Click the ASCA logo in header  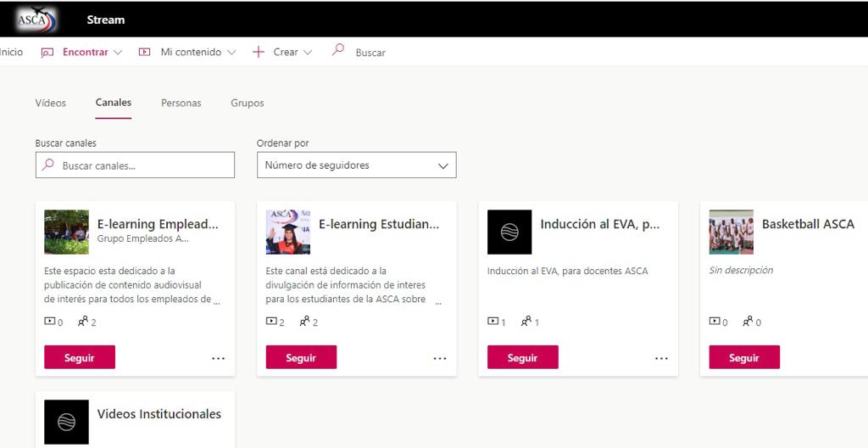click(x=36, y=20)
